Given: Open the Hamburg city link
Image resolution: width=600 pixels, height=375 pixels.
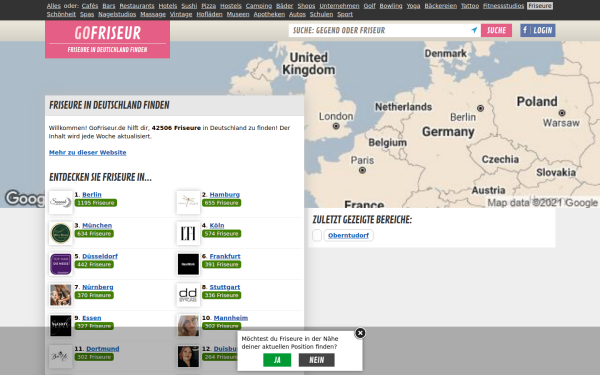Looking at the screenshot, I should tap(225, 194).
